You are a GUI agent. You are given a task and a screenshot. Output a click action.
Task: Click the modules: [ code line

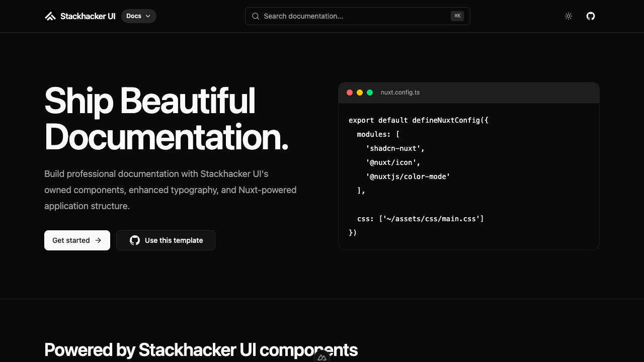tap(378, 134)
